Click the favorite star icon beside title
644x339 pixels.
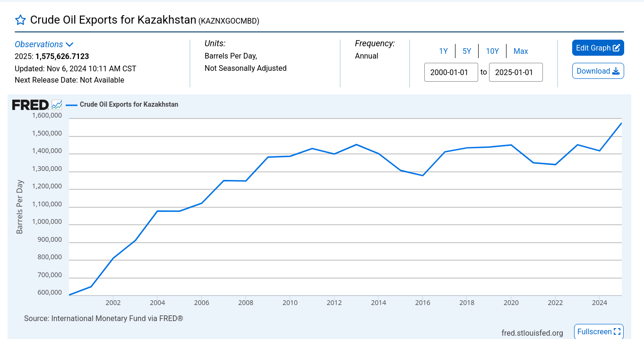click(20, 20)
